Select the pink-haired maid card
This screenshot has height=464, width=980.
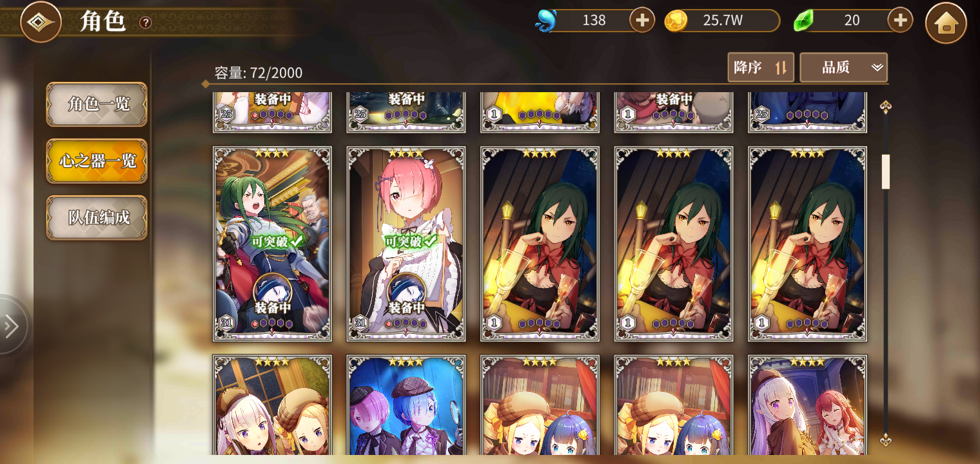tap(406, 244)
